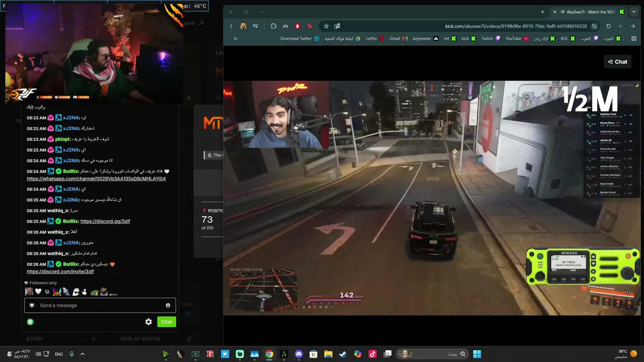Open File Explorer from the taskbar
The width and height of the screenshot is (644, 362).
pyautogui.click(x=328, y=354)
